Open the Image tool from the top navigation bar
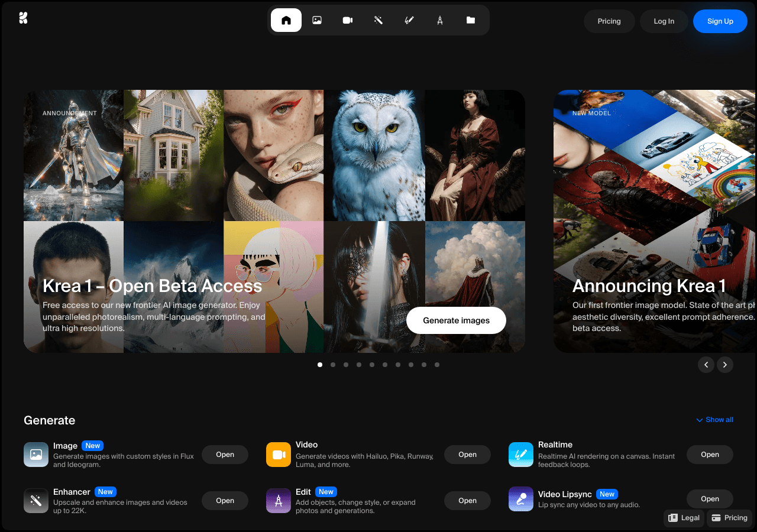The width and height of the screenshot is (757, 532). [317, 20]
